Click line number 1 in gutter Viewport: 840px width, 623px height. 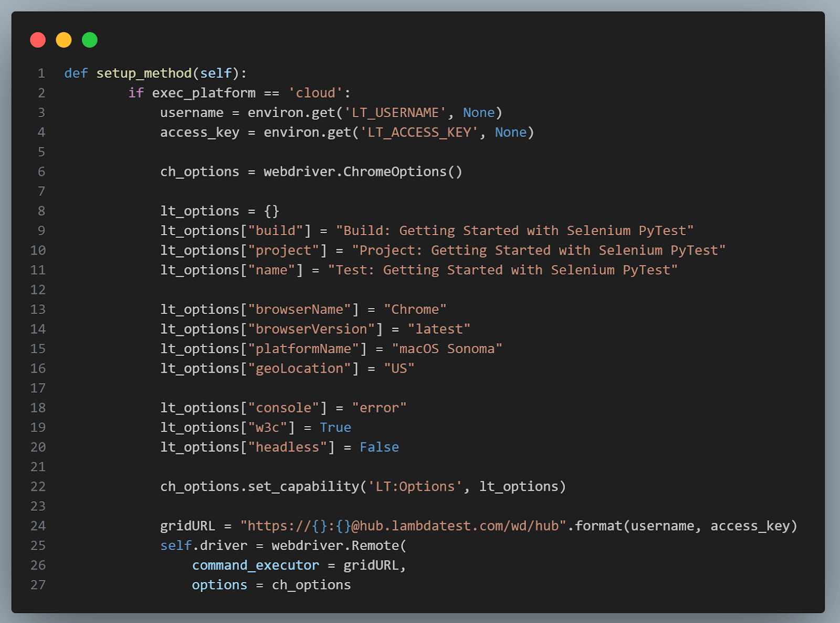[x=41, y=73]
